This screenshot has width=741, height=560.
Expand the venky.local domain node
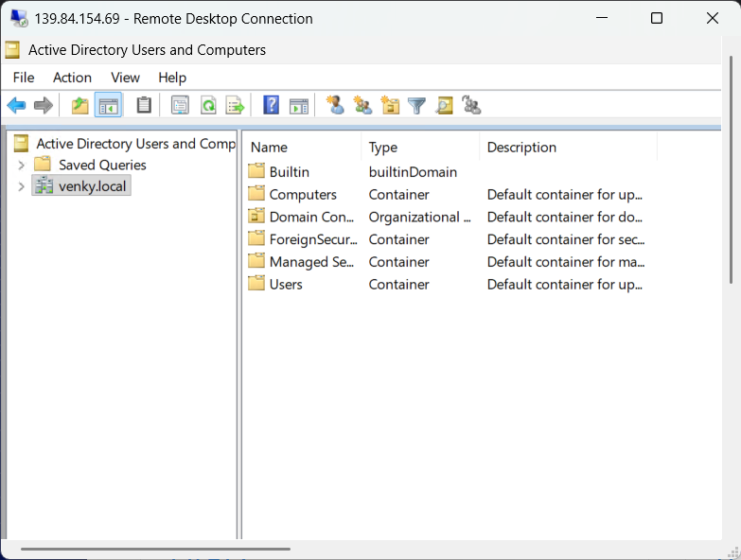tap(21, 186)
